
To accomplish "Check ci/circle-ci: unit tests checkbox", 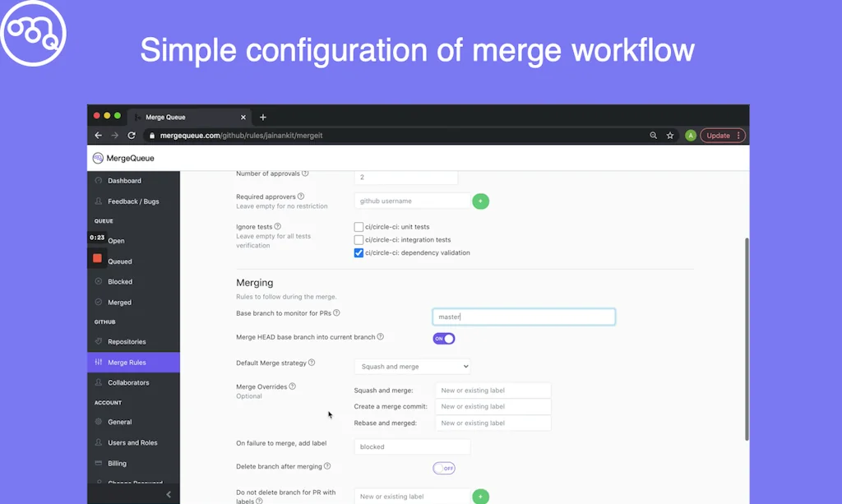I will (x=359, y=227).
